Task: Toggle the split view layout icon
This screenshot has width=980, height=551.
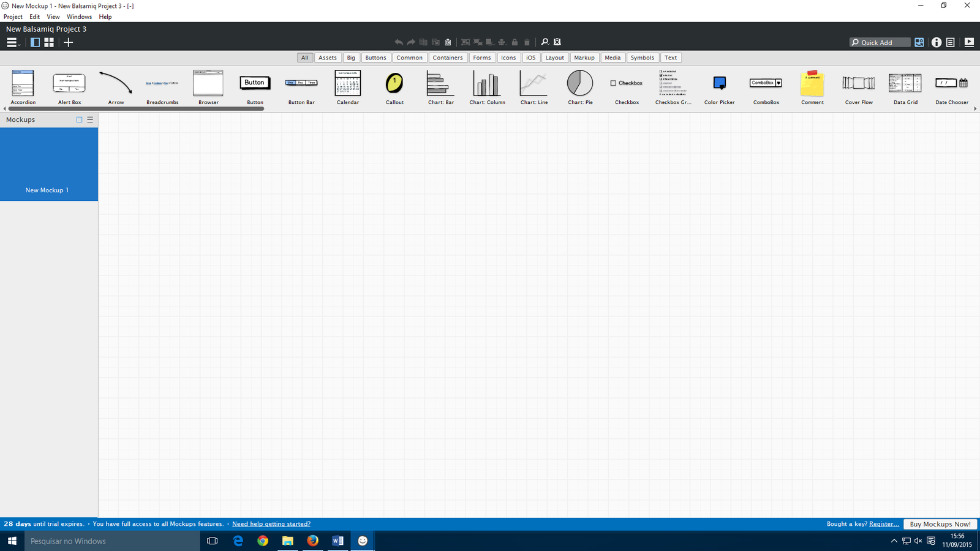Action: pyautogui.click(x=34, y=42)
